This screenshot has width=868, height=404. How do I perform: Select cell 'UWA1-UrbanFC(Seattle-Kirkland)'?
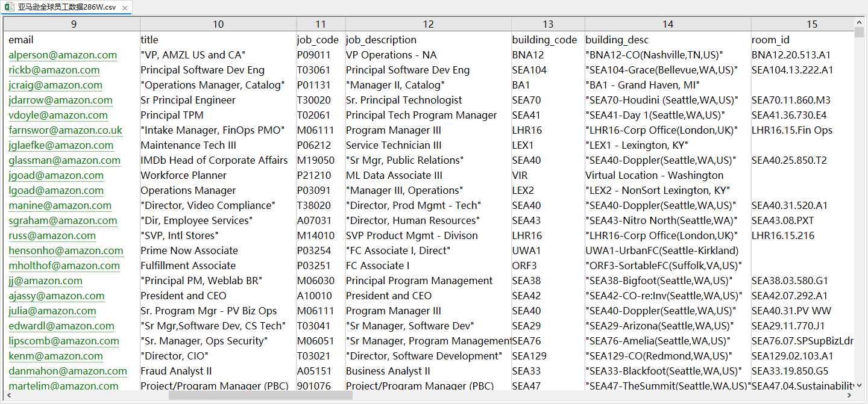[668, 250]
